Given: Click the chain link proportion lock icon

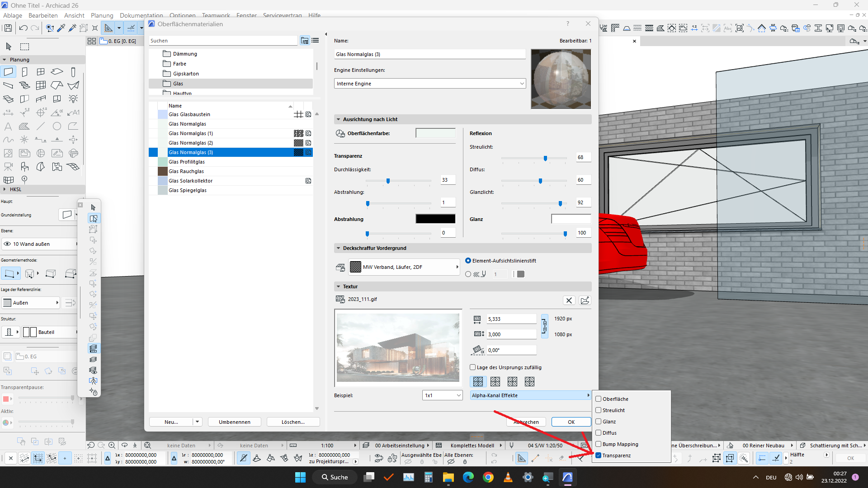Looking at the screenshot, I should point(545,326).
